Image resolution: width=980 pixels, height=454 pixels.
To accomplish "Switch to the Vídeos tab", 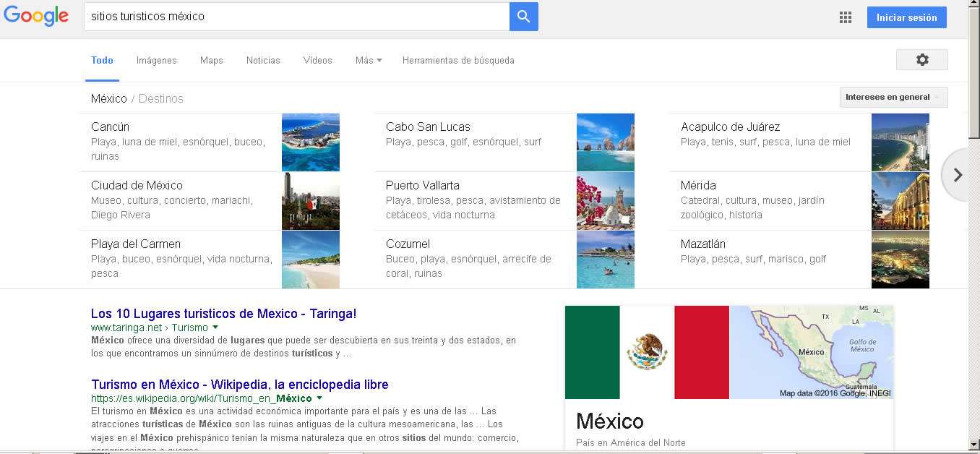I will click(318, 61).
